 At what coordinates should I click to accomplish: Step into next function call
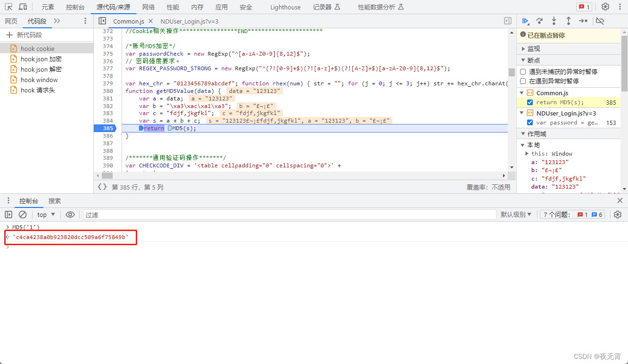pos(554,21)
